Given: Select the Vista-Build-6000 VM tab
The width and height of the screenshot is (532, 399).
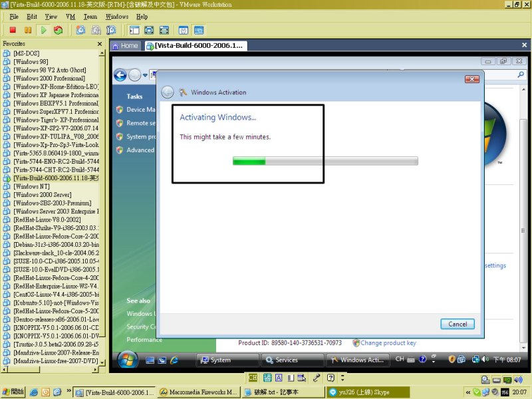Looking at the screenshot, I should coord(196,46).
